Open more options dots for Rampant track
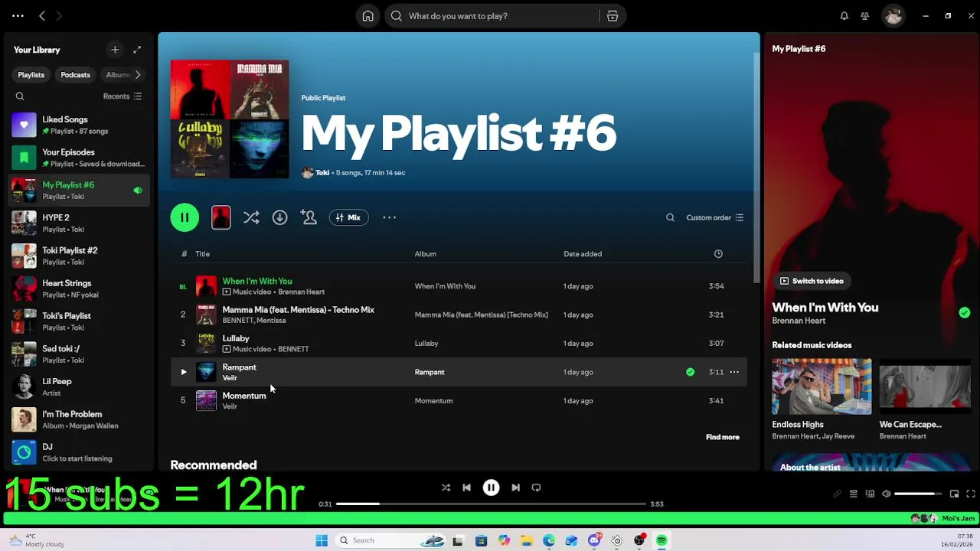This screenshot has height=551, width=980. tap(734, 372)
